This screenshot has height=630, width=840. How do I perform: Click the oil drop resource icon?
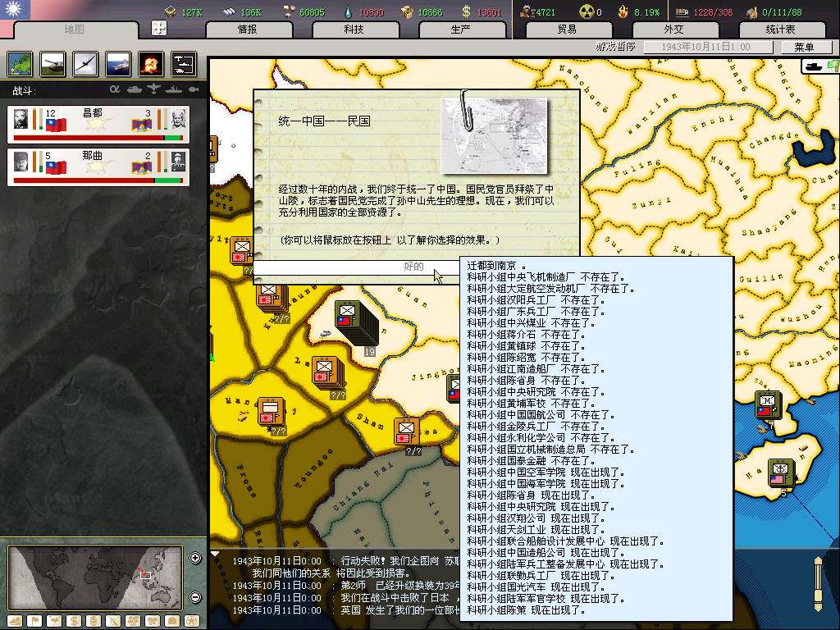click(x=349, y=11)
